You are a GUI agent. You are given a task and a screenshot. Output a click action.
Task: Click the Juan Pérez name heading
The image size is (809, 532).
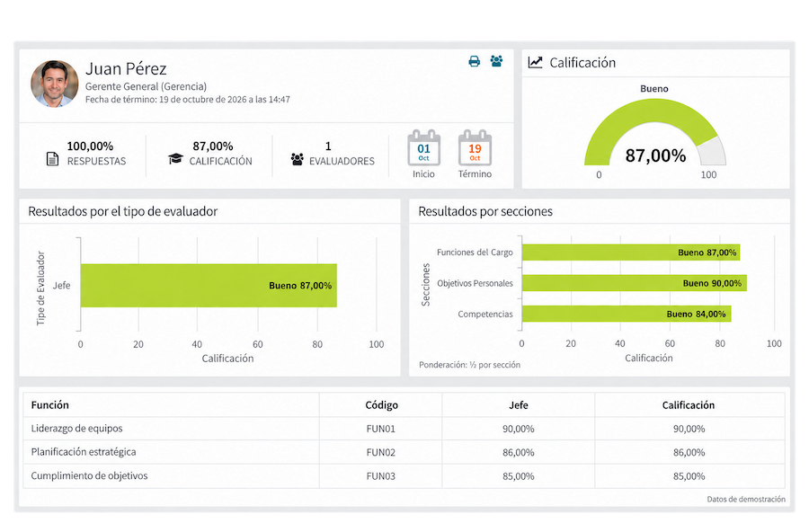pos(126,68)
